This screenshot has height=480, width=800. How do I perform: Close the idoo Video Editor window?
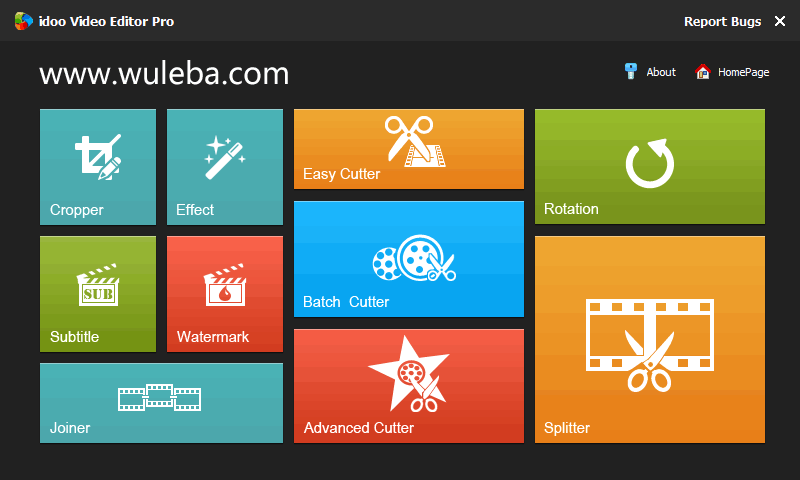(x=780, y=21)
